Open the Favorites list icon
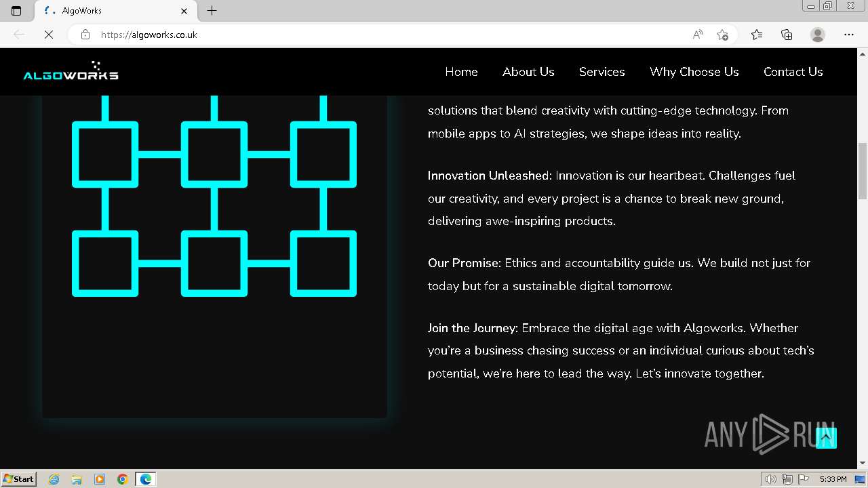The height and width of the screenshot is (488, 868). 757,35
